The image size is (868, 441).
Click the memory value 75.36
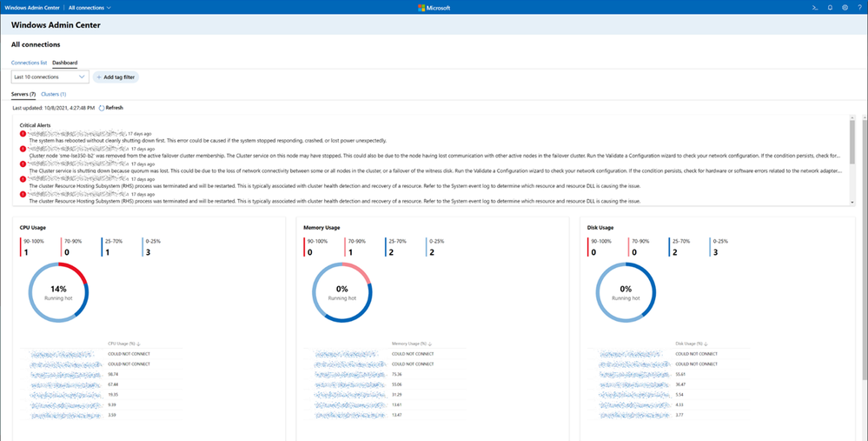click(x=397, y=375)
